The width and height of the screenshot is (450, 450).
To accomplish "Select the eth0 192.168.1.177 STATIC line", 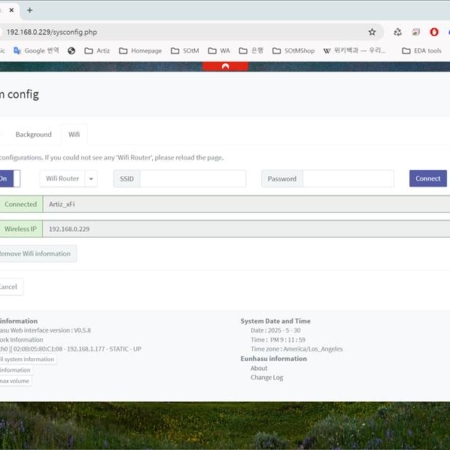I will click(x=71, y=349).
